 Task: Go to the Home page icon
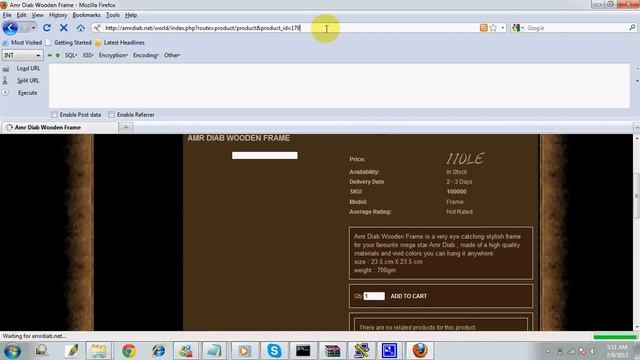point(80,28)
